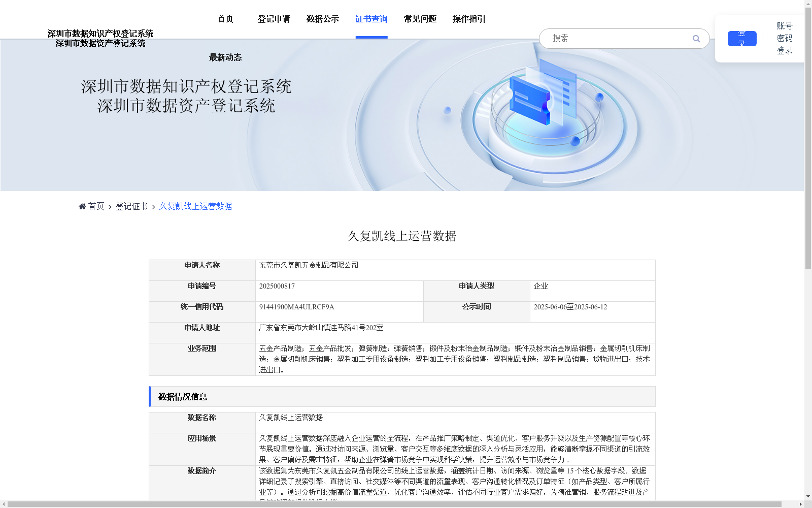Click the scroll-right arrow of horizontal scrollbar
812x508 pixels.
(x=800, y=504)
